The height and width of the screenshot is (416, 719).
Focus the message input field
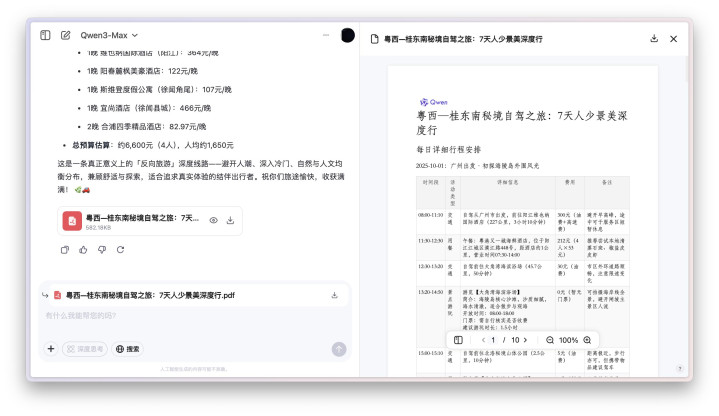[195, 316]
